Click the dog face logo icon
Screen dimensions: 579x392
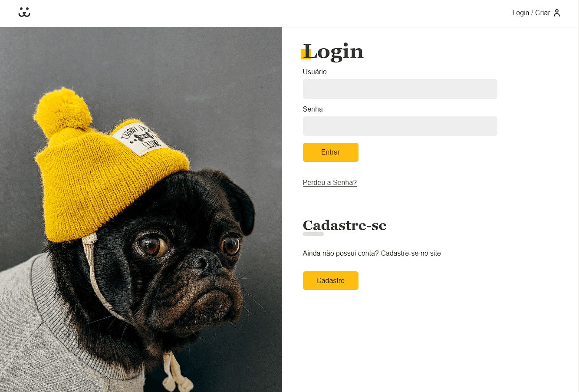(x=24, y=13)
